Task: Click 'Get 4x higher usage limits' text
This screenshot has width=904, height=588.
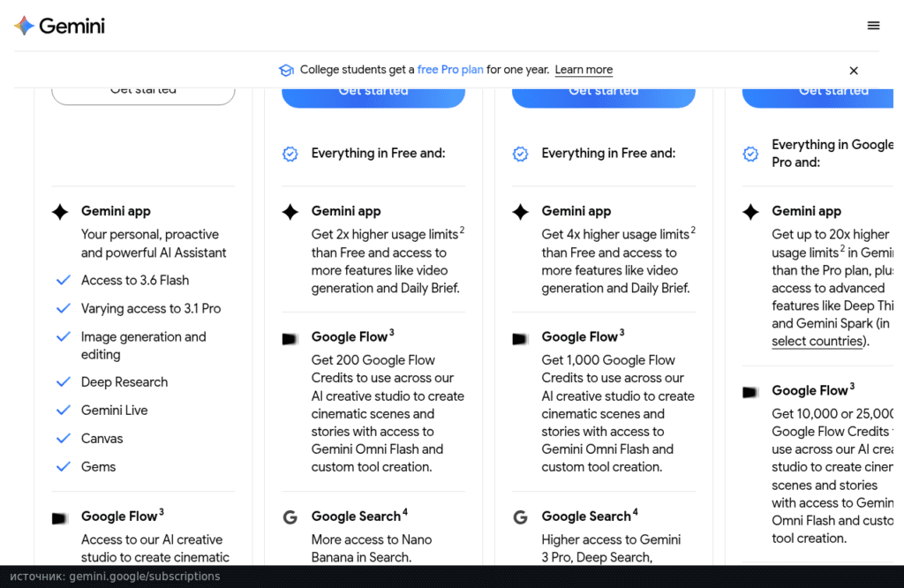Action: tap(615, 235)
